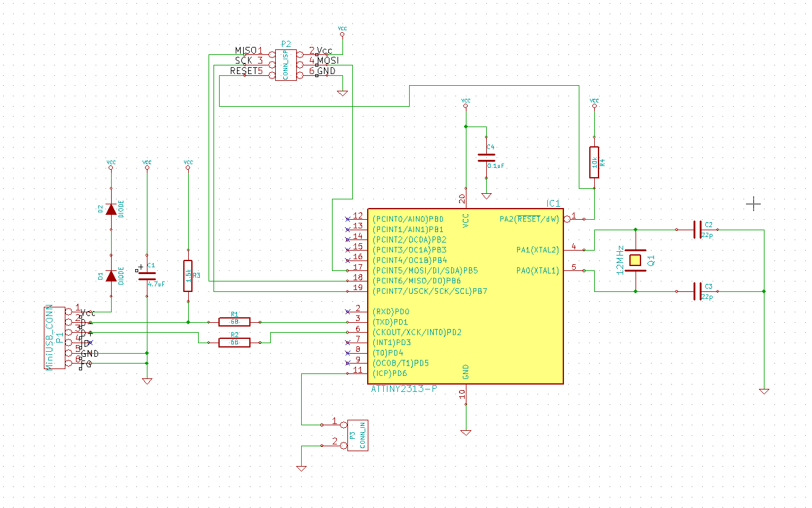
Task: Click the 12MHz crystal value text
Action: (x=619, y=260)
